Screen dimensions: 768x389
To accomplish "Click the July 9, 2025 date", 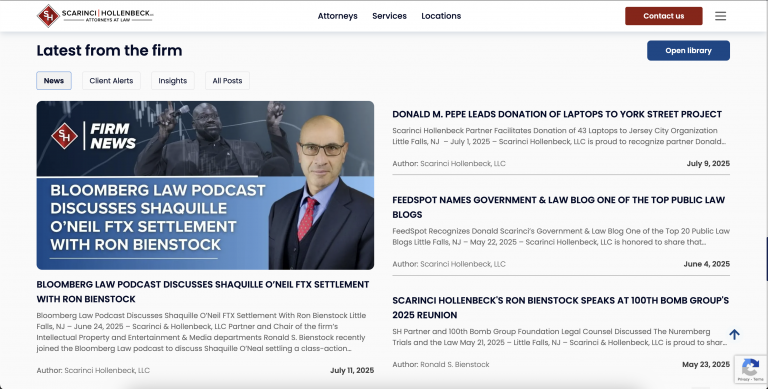I will click(x=708, y=164).
